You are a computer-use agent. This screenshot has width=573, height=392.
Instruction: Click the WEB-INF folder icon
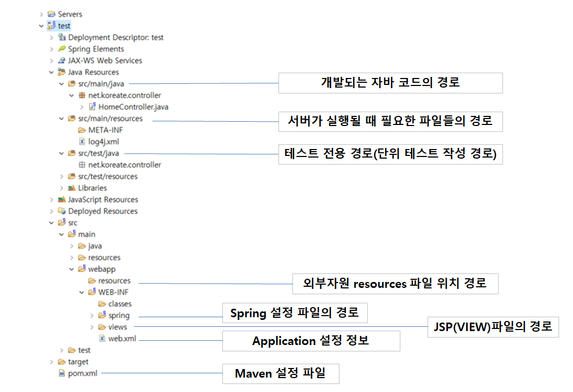(92, 292)
